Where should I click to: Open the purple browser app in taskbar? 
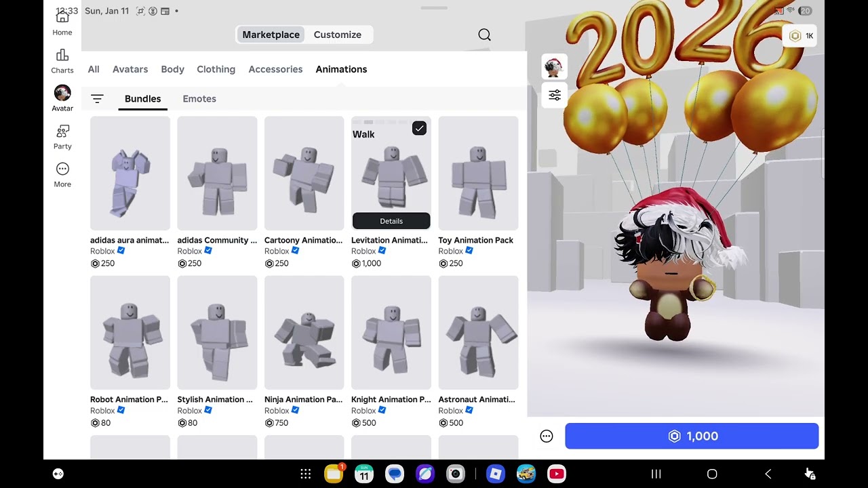tap(425, 474)
